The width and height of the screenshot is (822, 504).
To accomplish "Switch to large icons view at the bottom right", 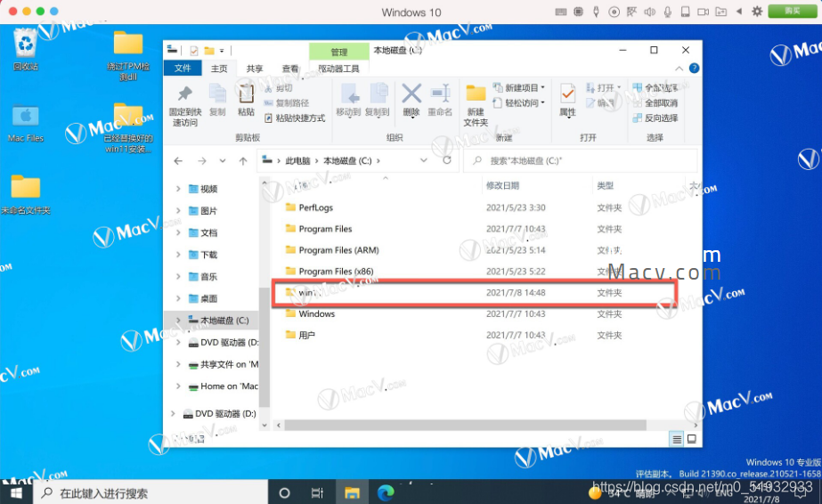I will click(691, 439).
